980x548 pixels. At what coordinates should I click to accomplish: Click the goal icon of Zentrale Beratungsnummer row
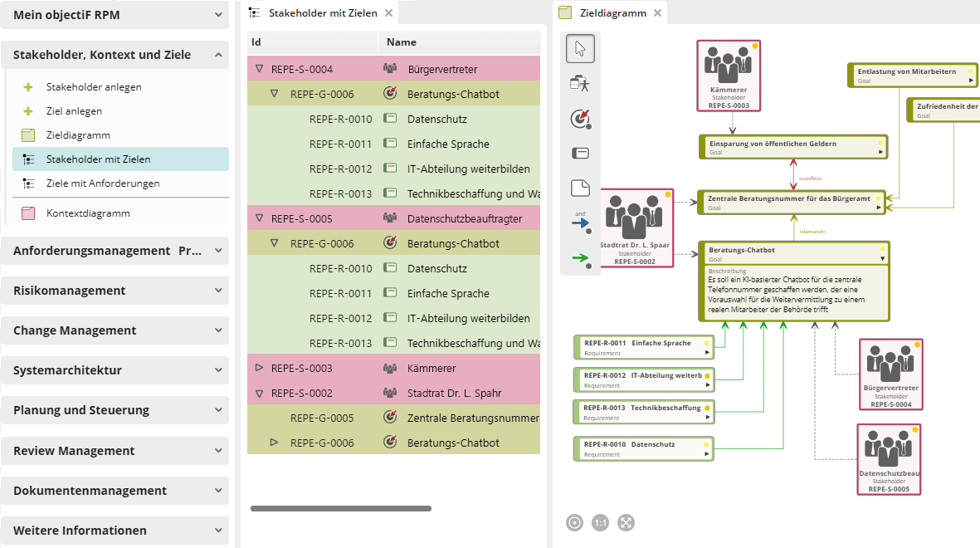[x=390, y=417]
